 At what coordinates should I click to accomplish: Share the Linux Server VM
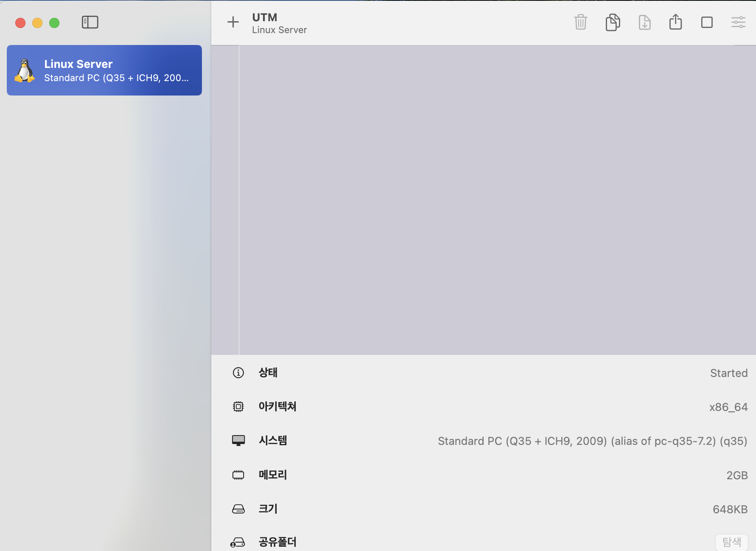pyautogui.click(x=675, y=22)
